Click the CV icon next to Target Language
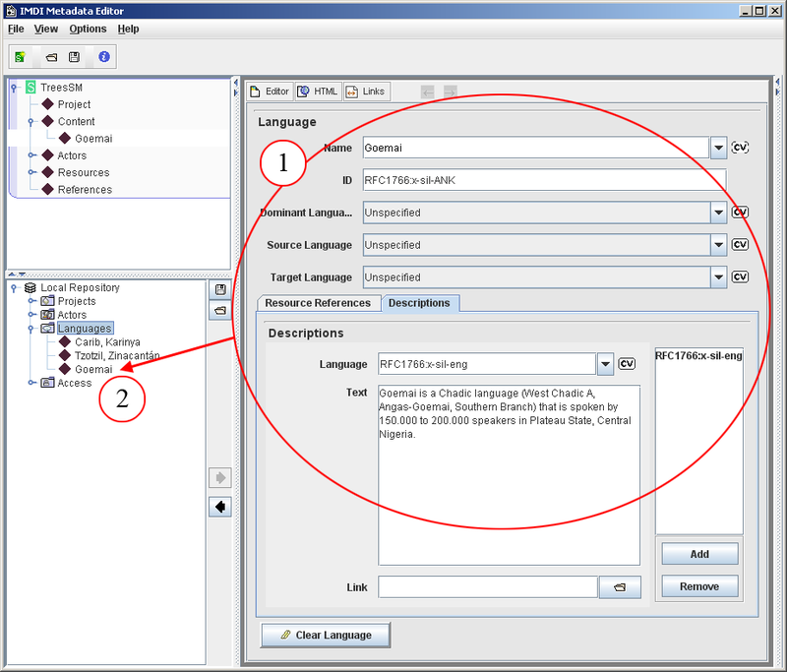This screenshot has height=672, width=787. 740,277
